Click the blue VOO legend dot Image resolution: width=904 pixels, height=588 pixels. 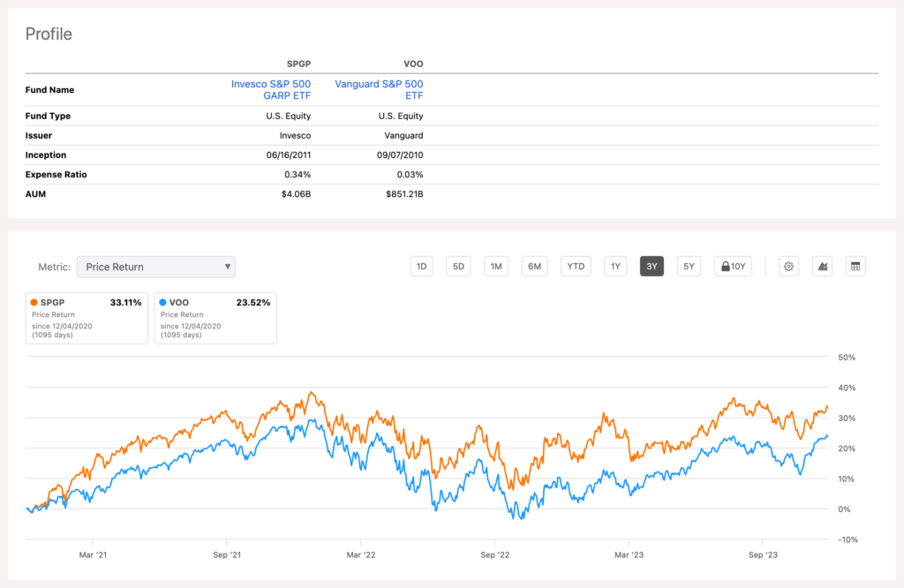pos(162,302)
